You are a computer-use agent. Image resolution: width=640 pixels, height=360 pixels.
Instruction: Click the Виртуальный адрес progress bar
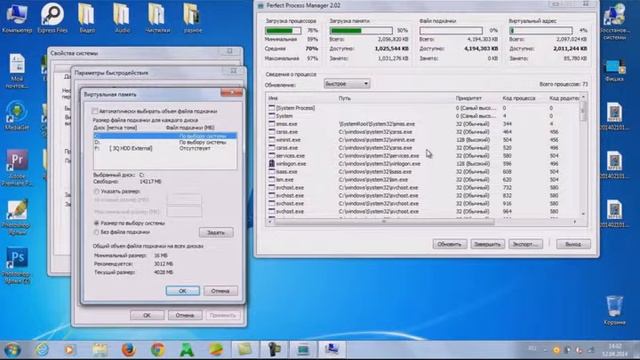click(541, 31)
